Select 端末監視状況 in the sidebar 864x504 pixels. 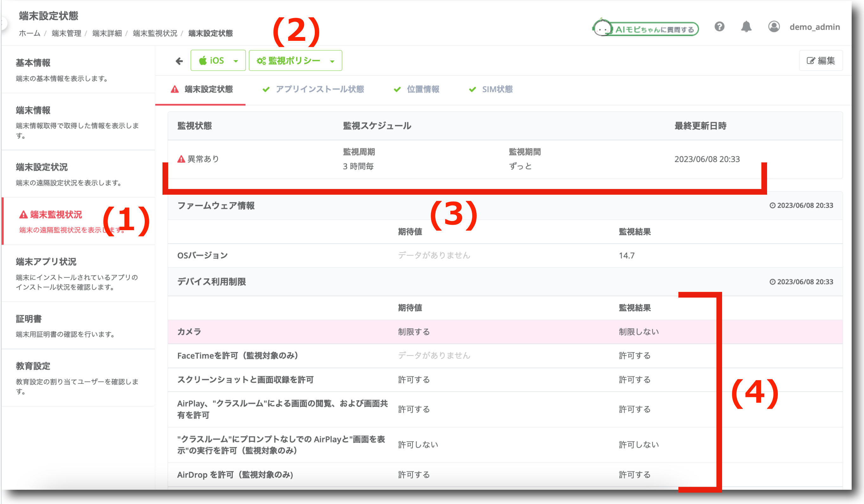click(78, 221)
